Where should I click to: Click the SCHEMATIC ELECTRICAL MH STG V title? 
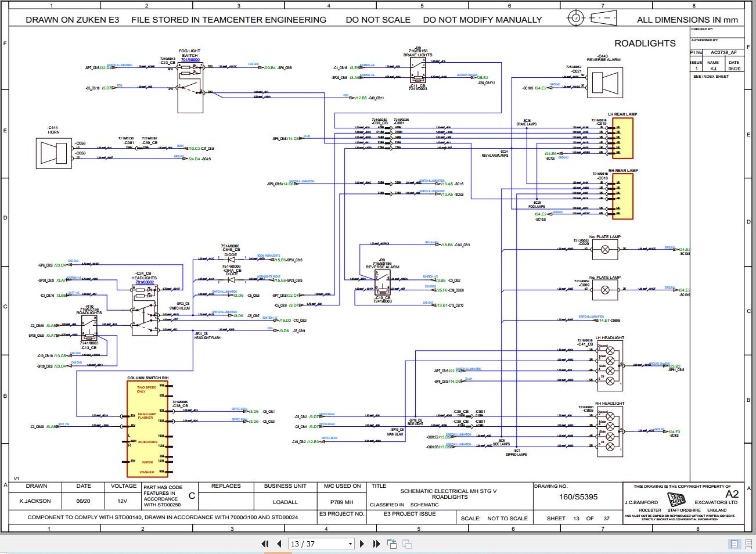[449, 491]
